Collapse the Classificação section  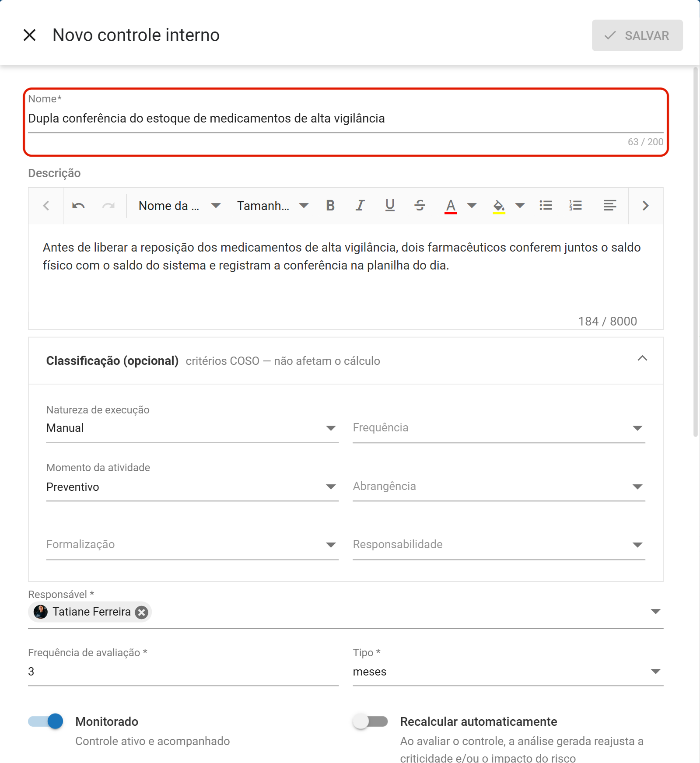(x=642, y=358)
